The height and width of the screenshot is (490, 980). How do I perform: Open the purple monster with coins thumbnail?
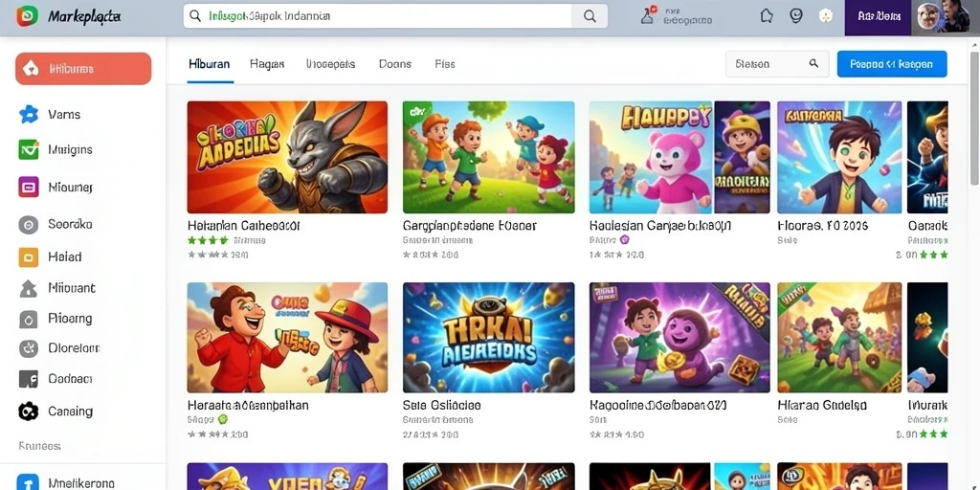click(x=679, y=338)
